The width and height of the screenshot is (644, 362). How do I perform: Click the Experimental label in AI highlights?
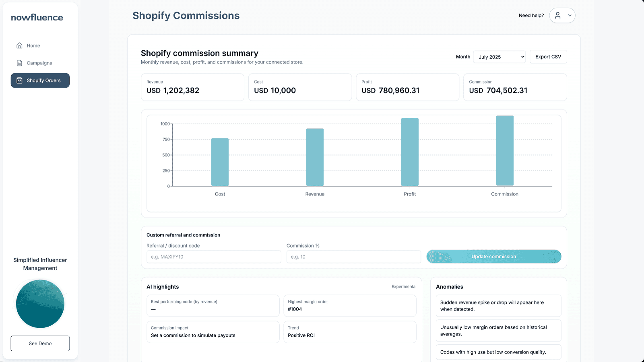pyautogui.click(x=404, y=287)
